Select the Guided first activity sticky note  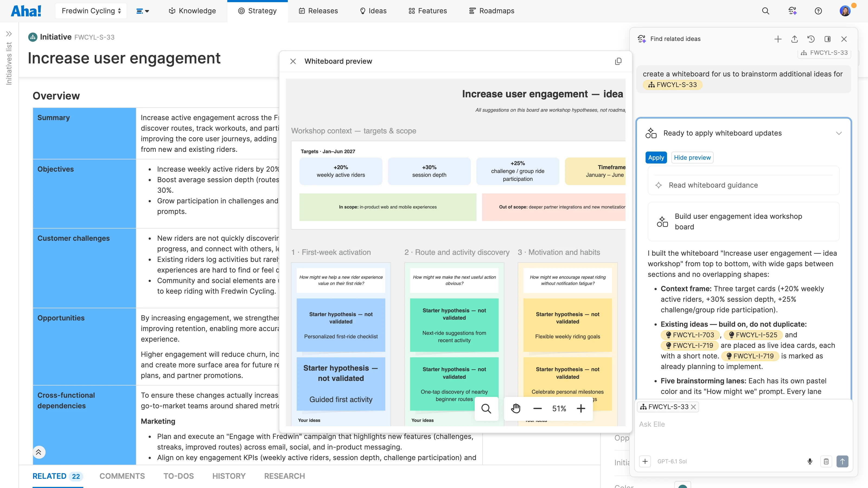click(x=341, y=384)
